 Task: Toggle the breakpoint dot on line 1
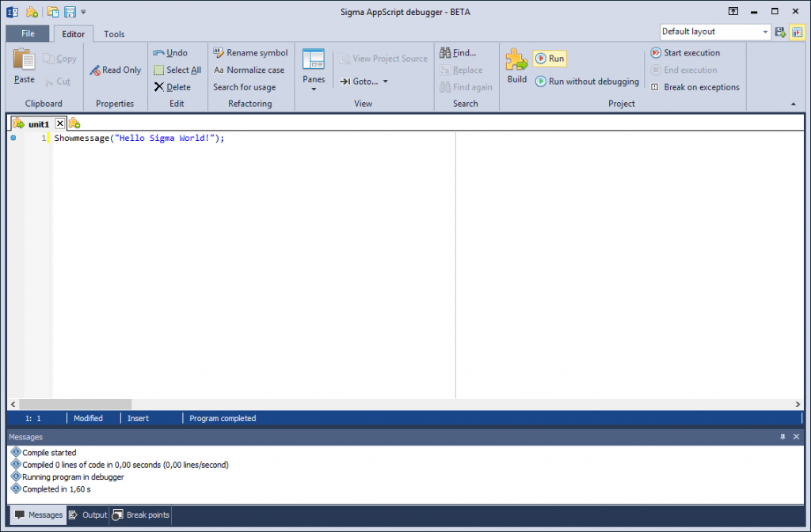(13, 138)
